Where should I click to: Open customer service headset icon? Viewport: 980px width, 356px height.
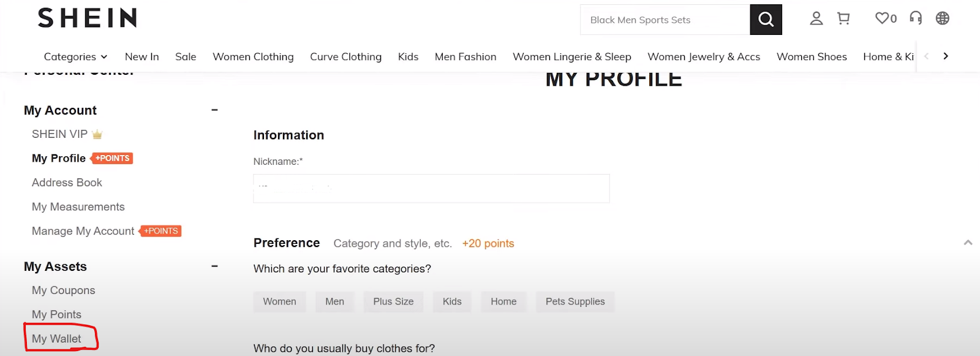(916, 18)
